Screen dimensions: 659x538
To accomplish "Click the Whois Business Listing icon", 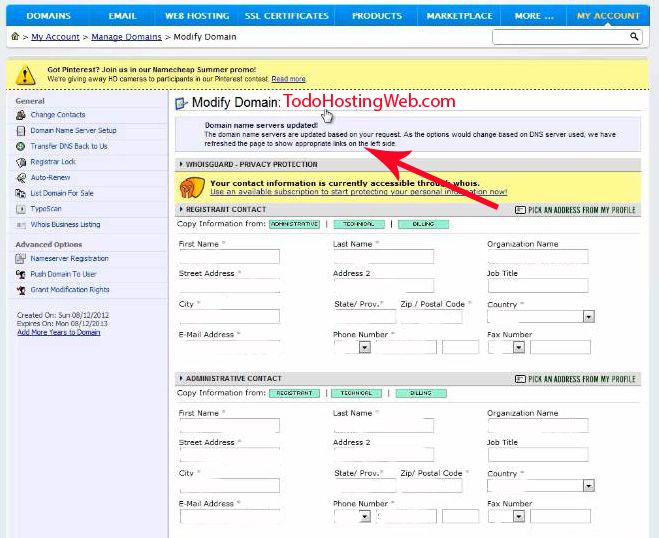I will [x=21, y=225].
